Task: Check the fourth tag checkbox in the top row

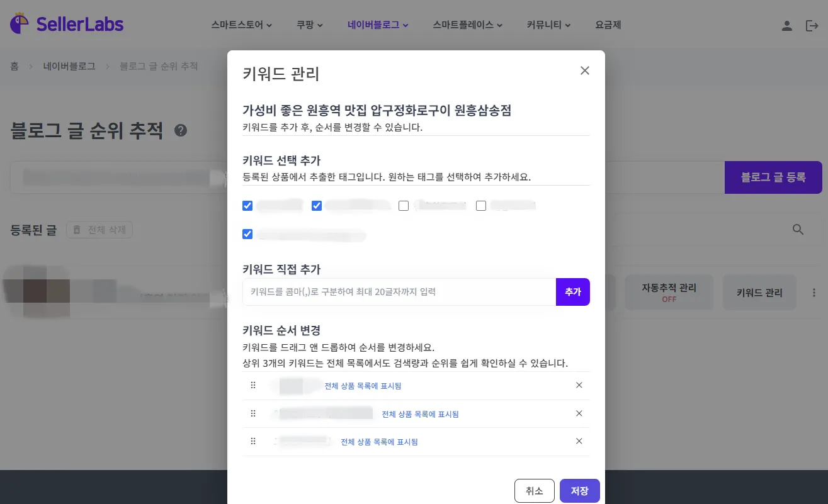Action: click(x=481, y=206)
